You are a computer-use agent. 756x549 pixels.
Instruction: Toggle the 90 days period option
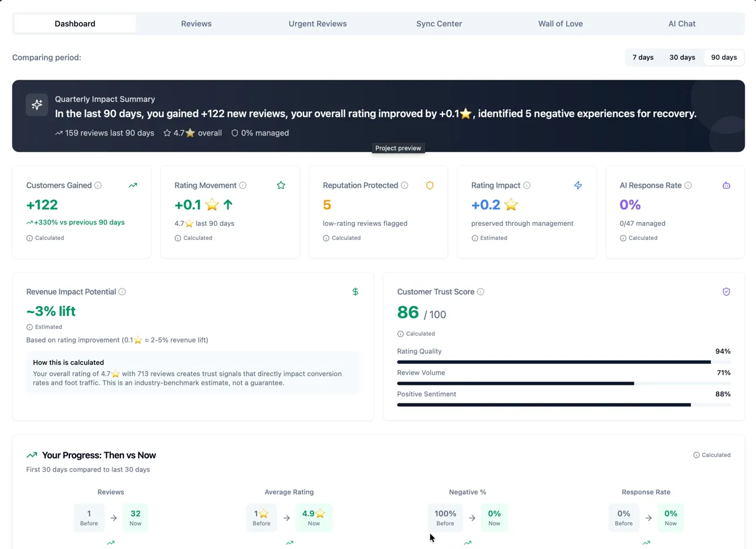click(724, 57)
